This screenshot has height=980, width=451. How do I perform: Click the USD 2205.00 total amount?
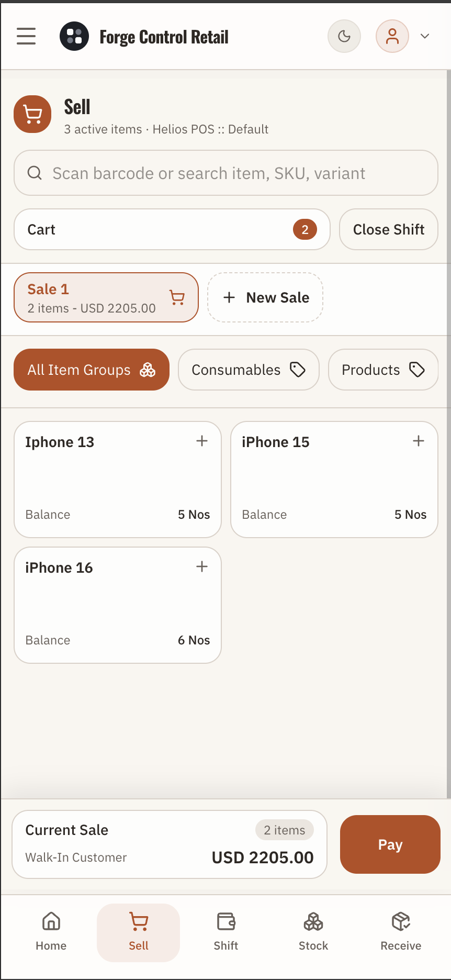[263, 857]
